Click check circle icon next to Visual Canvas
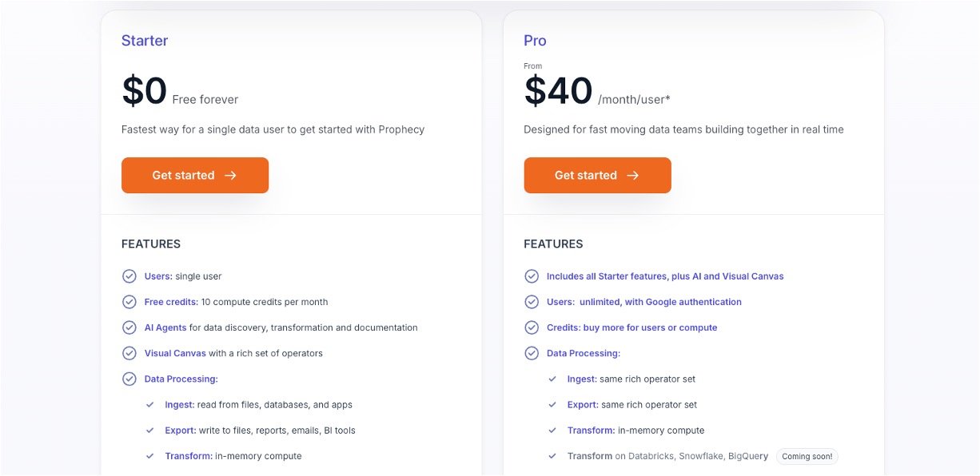The image size is (980, 476). (129, 353)
